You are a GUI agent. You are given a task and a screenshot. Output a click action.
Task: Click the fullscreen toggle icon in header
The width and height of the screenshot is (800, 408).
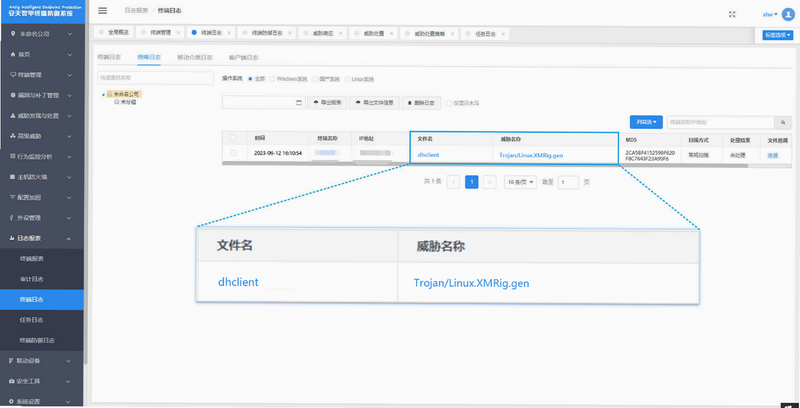(732, 14)
